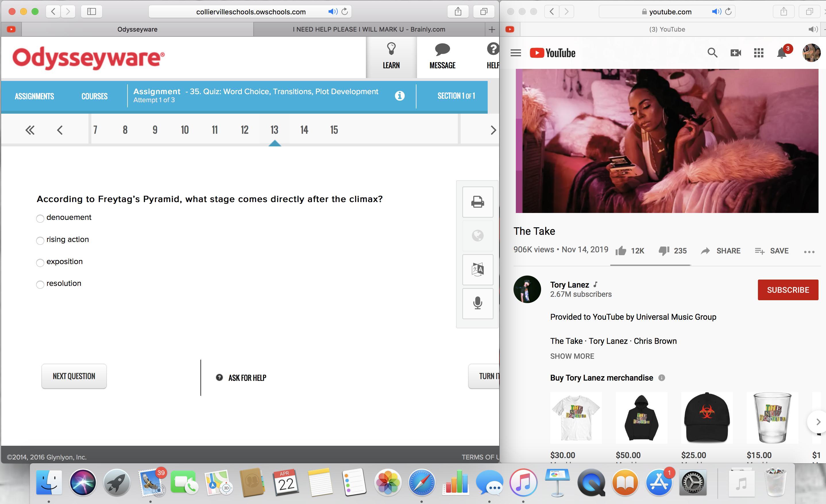This screenshot has width=826, height=504.
Task: Click YouTube create video camera icon
Action: coord(736,53)
